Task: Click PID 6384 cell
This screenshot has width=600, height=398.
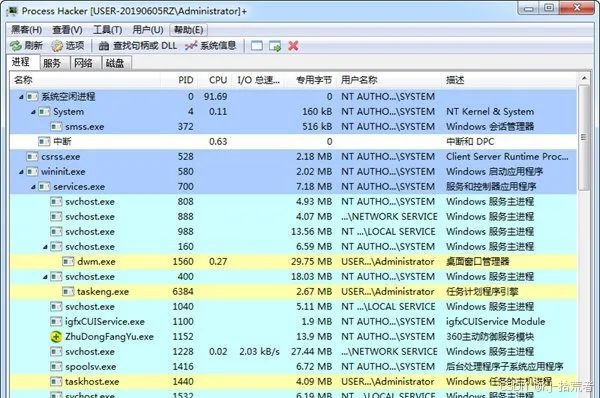Action: coord(183,292)
